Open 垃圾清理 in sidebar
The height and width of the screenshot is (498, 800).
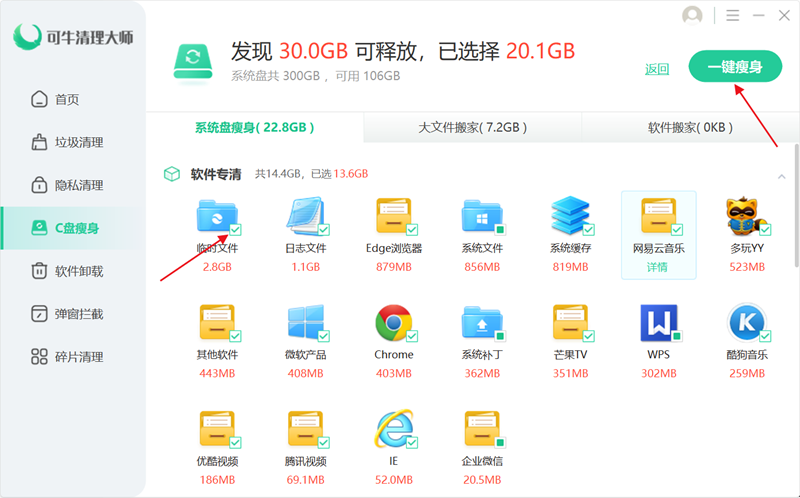click(x=71, y=142)
